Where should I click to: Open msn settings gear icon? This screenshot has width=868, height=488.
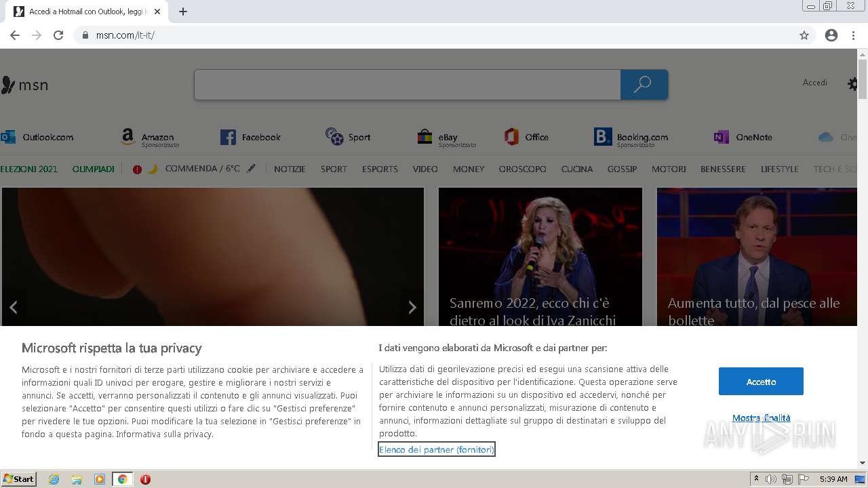click(x=853, y=84)
